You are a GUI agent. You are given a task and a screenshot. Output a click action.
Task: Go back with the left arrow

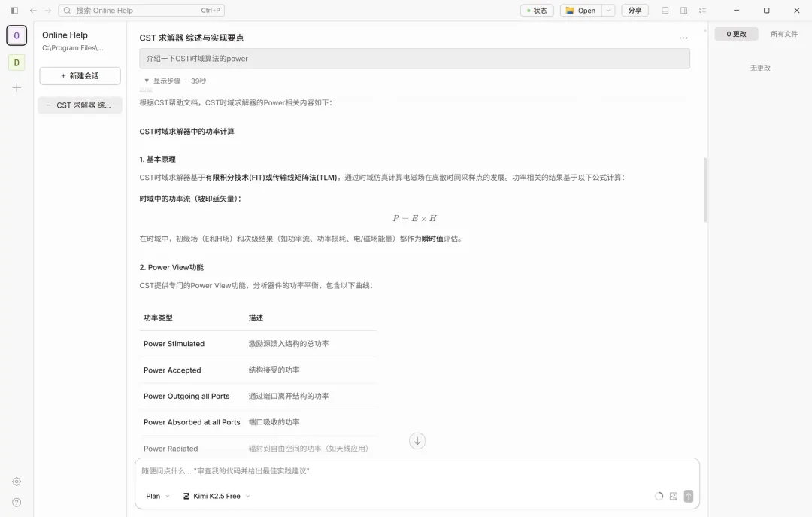(x=33, y=11)
